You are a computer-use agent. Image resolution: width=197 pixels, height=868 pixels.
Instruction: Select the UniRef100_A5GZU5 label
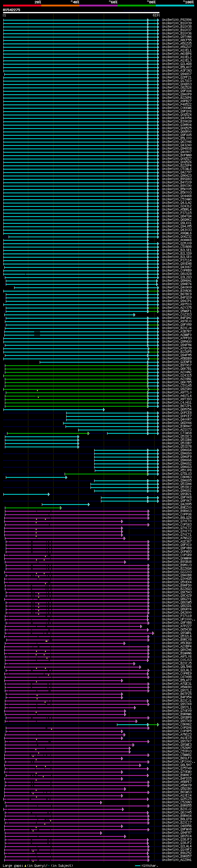[x=177, y=43]
